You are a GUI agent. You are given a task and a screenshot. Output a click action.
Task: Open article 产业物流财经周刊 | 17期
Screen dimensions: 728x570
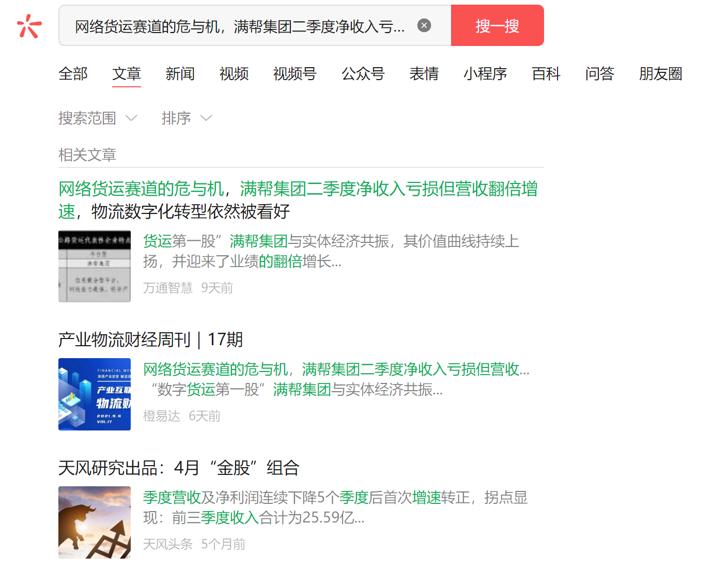150,340
